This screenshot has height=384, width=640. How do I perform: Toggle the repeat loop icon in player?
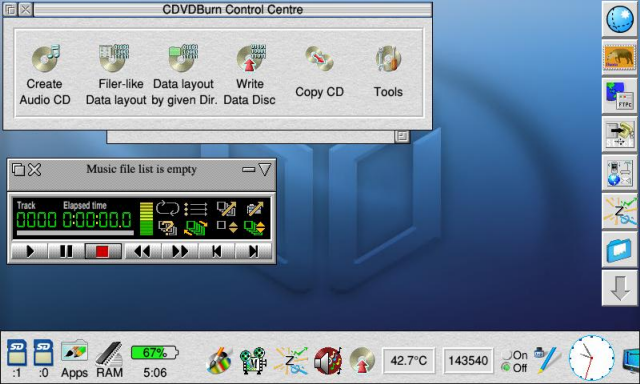coord(167,208)
